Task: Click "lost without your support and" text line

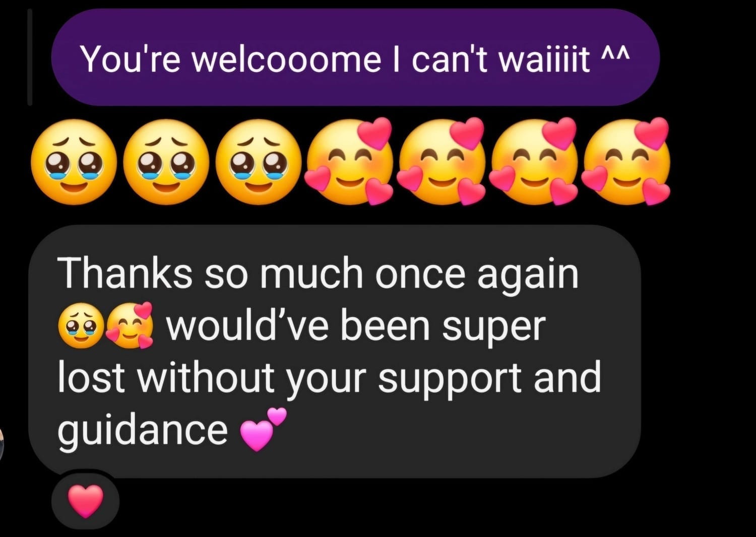Action: click(x=330, y=377)
